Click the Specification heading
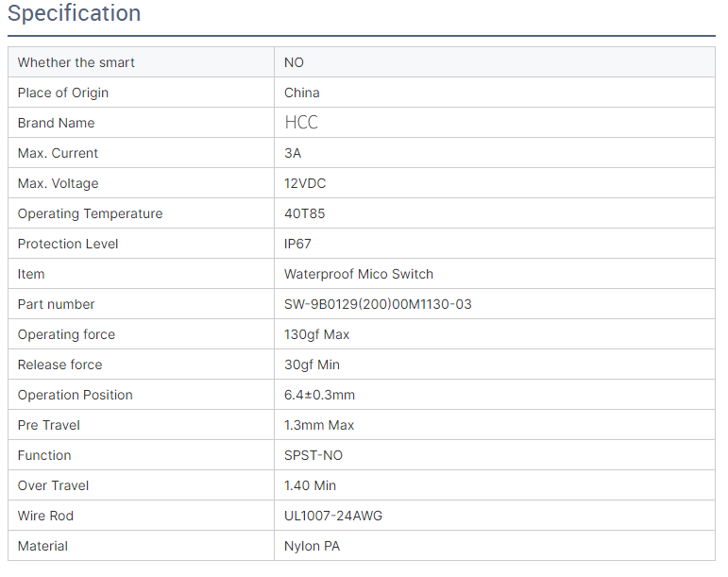The width and height of the screenshot is (728, 577). 74,14
